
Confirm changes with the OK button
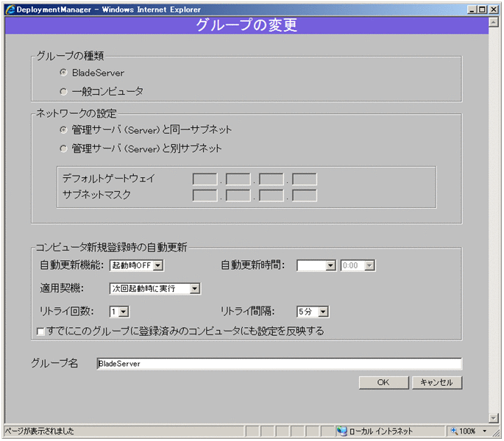[384, 382]
